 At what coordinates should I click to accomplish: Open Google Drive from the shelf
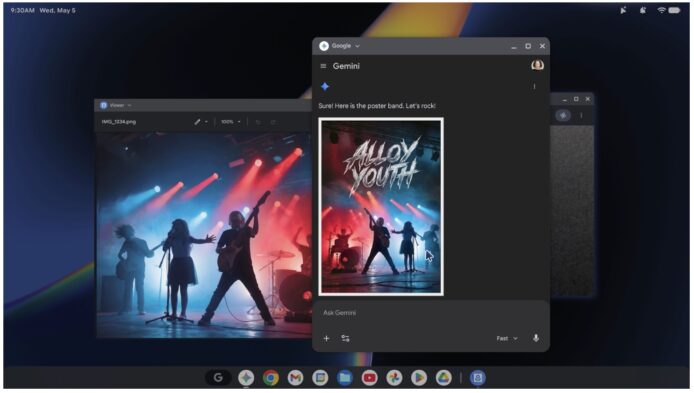coord(443,378)
